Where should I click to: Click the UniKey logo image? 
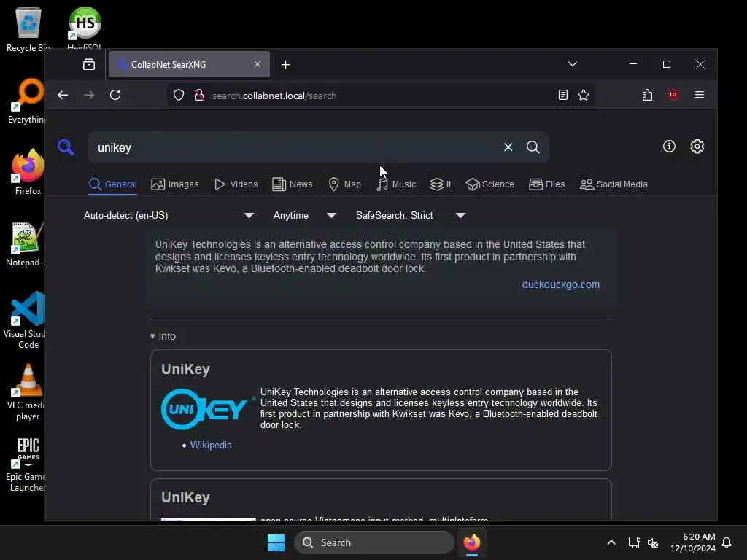click(209, 410)
